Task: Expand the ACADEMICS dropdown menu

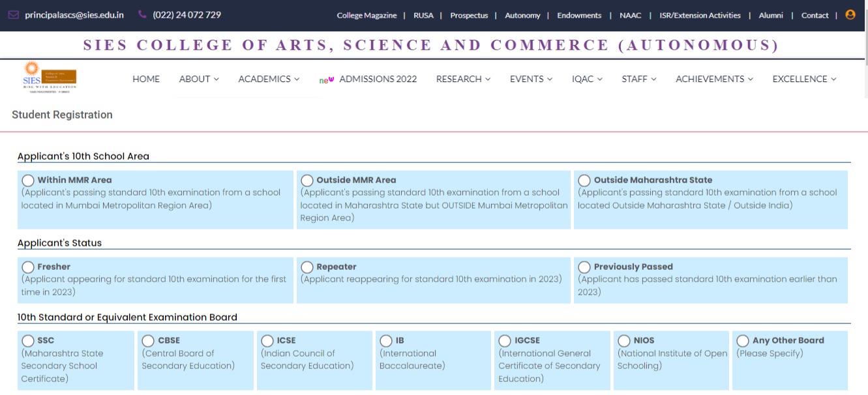Action: point(269,79)
